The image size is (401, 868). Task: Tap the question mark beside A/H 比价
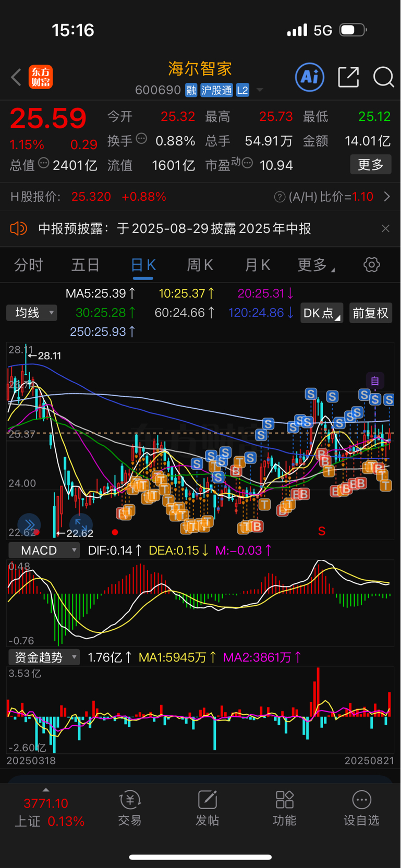click(280, 197)
